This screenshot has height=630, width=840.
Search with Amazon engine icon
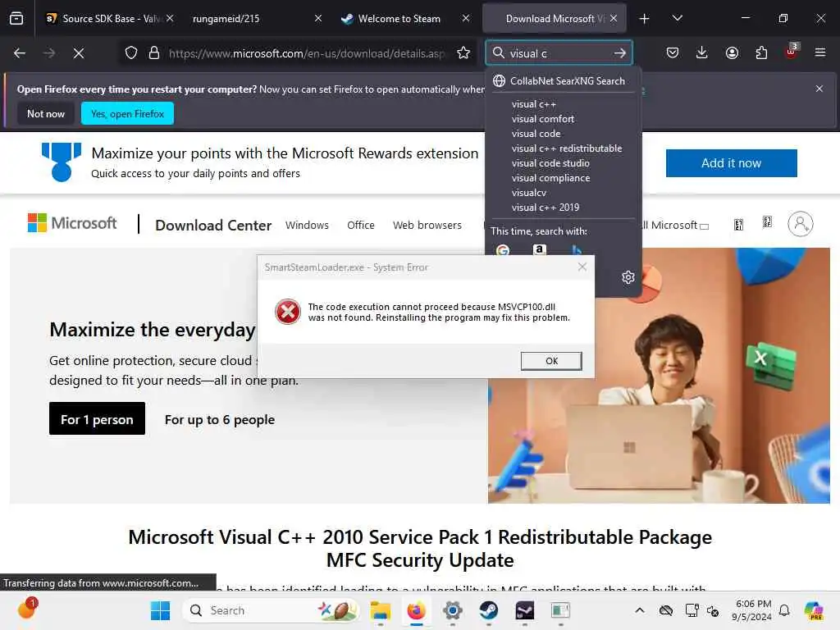(x=540, y=249)
